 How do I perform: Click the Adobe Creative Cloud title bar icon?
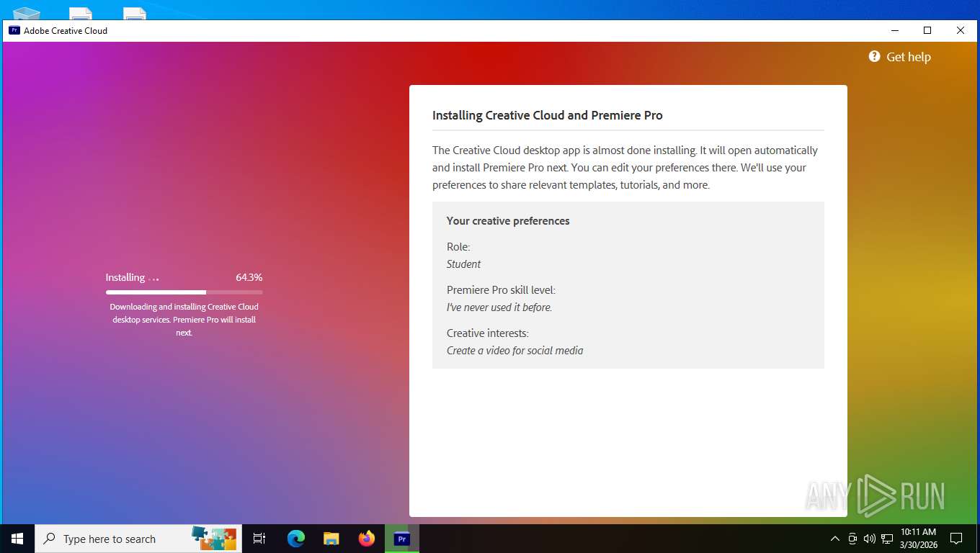click(14, 30)
